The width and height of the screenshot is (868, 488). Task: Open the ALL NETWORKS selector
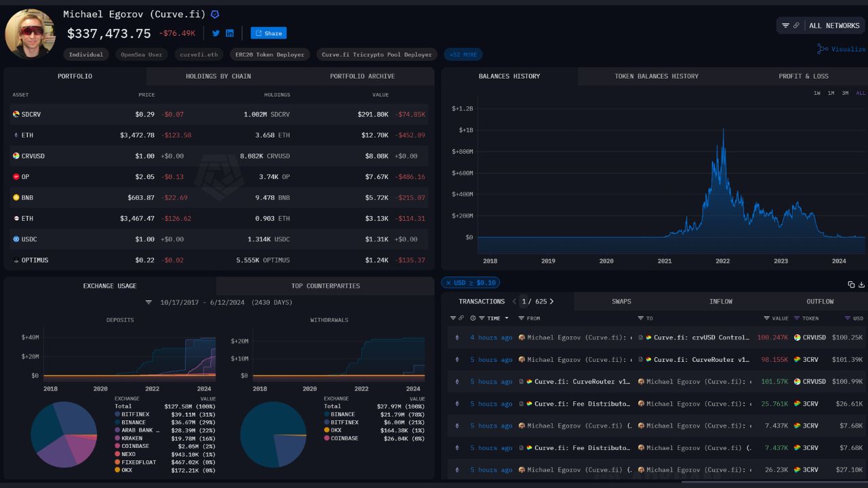point(821,26)
